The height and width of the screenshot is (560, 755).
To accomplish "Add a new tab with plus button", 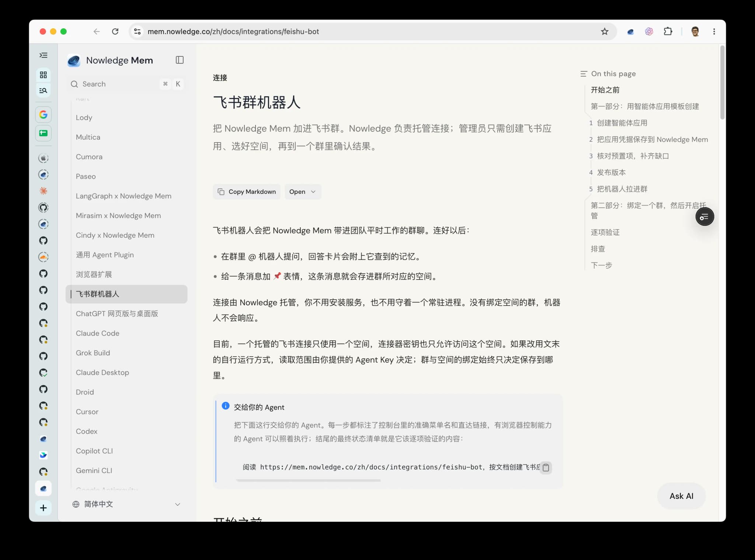I will [44, 508].
